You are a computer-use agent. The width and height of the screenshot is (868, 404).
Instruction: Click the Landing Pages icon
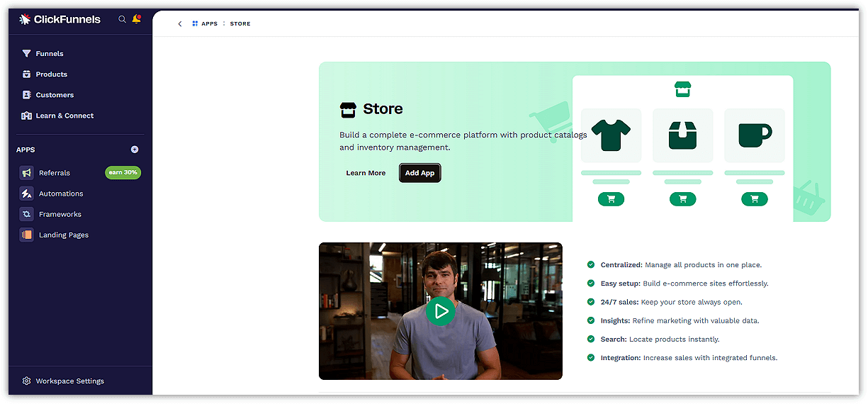[x=26, y=235]
